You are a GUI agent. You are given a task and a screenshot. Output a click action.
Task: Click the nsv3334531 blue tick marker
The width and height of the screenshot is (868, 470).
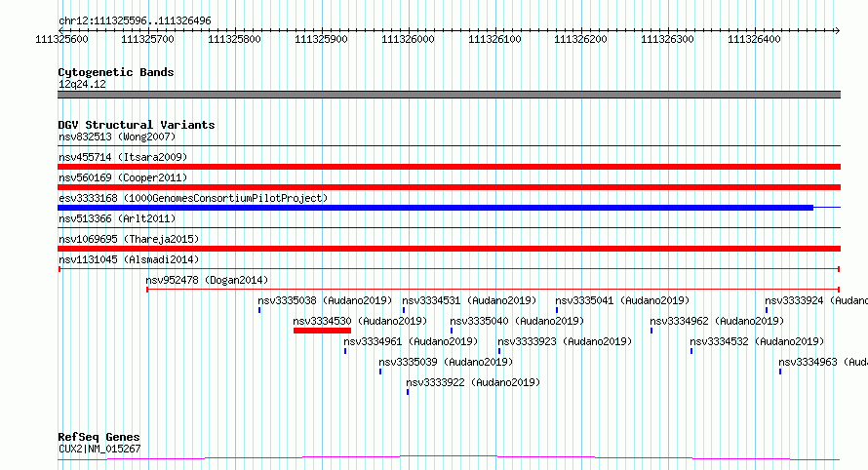[x=404, y=310]
